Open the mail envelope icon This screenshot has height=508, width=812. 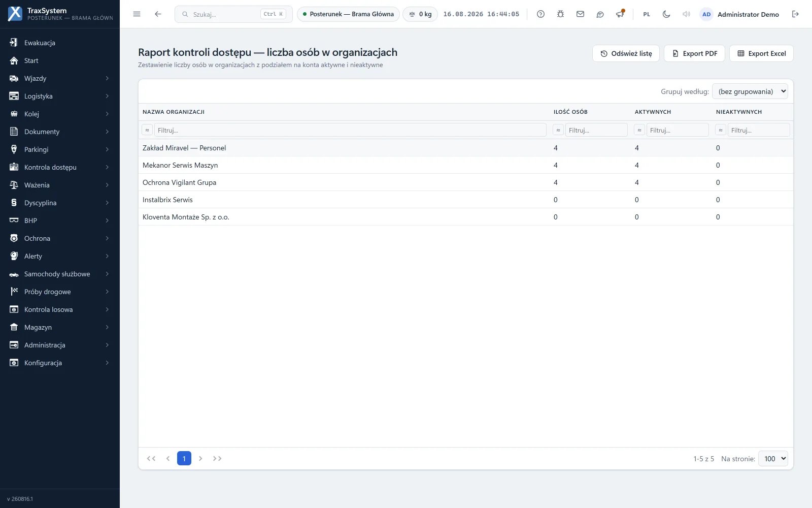[580, 14]
